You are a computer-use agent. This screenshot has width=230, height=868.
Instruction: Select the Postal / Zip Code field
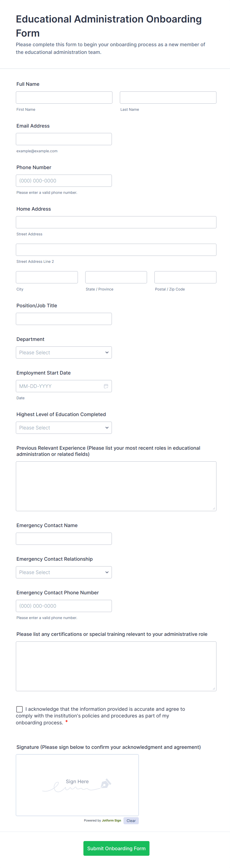[185, 277]
